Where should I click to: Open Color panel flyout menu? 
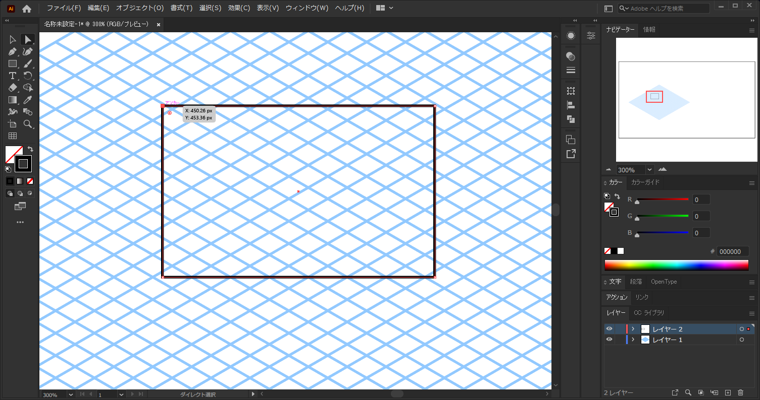coord(752,183)
